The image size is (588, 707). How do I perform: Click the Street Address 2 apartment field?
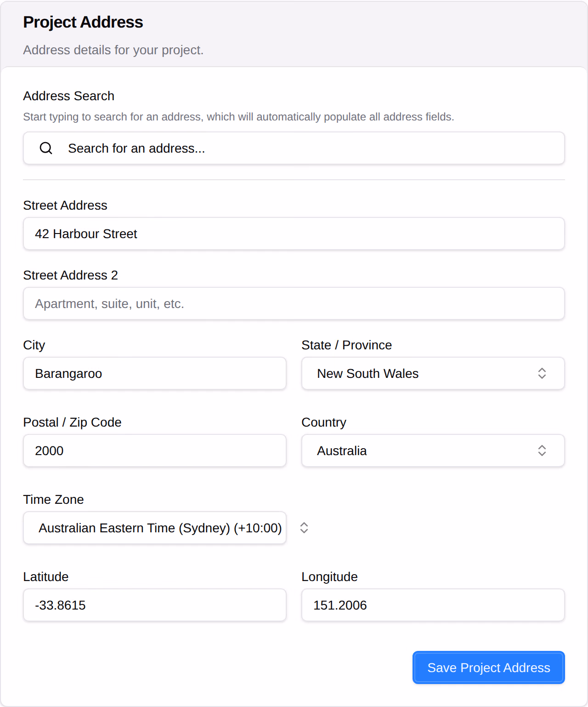(x=294, y=303)
